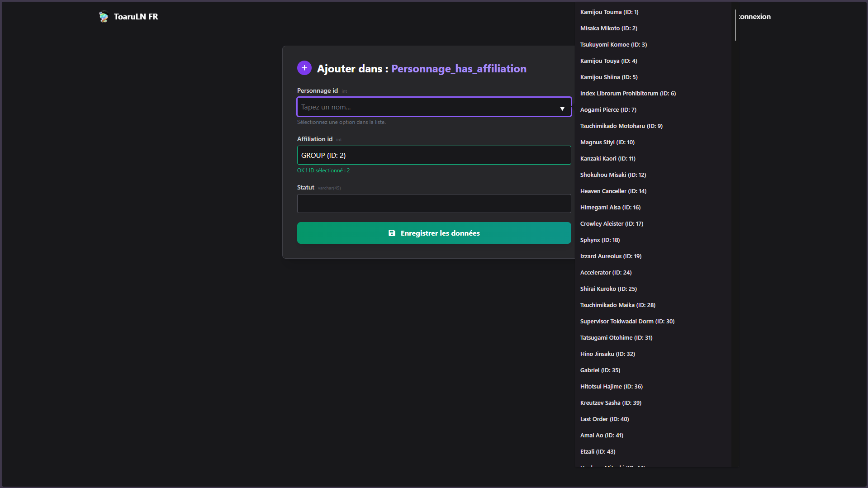Open the Affiliation id combo box
The image size is (868, 488).
[433, 155]
